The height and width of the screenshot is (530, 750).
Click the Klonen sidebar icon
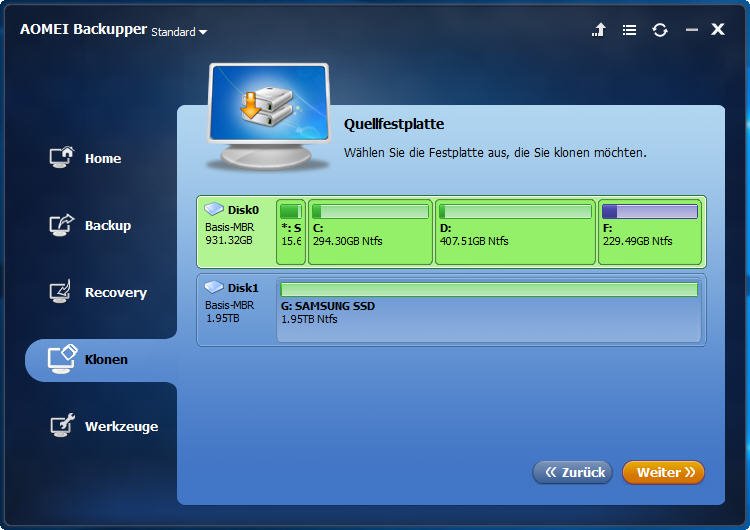point(62,359)
